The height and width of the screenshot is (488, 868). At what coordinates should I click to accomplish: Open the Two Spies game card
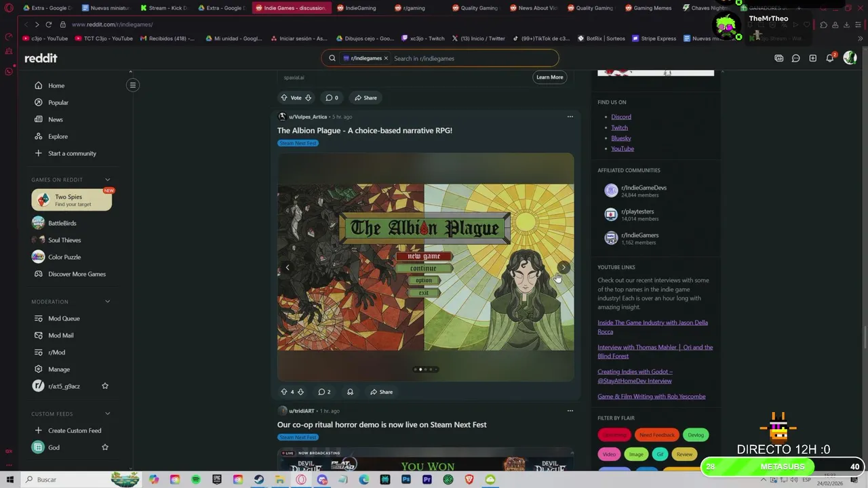tap(71, 200)
